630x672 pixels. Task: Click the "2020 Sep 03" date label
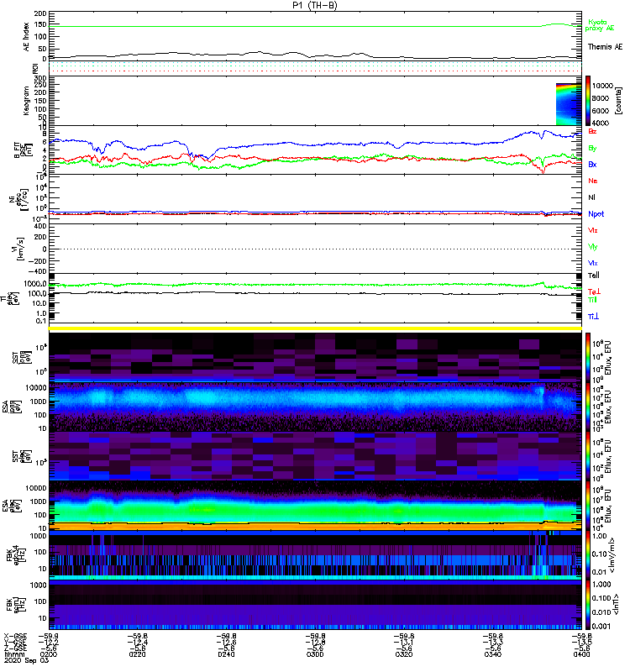pyautogui.click(x=27, y=660)
